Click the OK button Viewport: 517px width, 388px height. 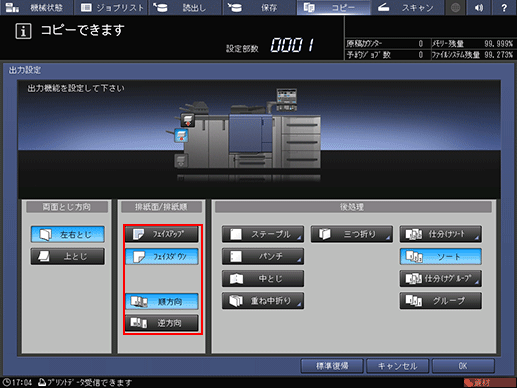(463, 366)
